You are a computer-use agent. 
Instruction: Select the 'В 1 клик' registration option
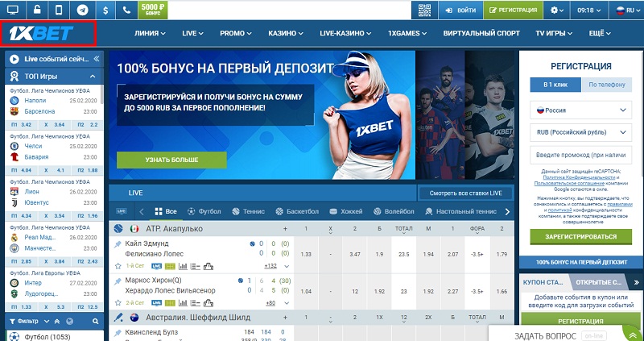point(555,85)
